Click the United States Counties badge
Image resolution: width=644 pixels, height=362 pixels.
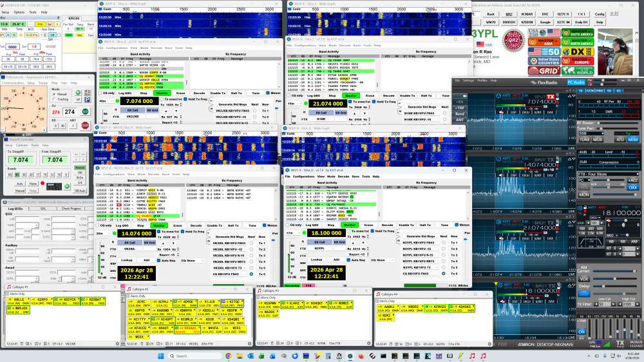pos(544,61)
